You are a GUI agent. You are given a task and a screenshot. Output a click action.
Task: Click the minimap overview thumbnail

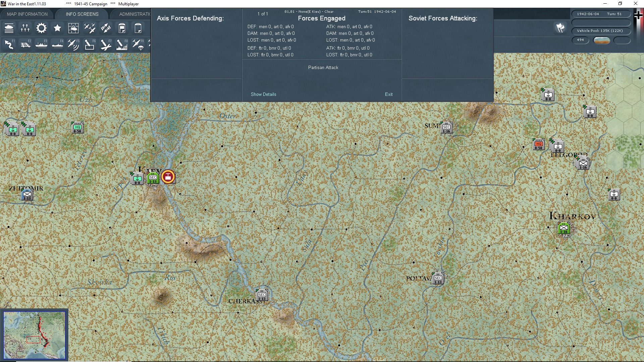click(34, 335)
